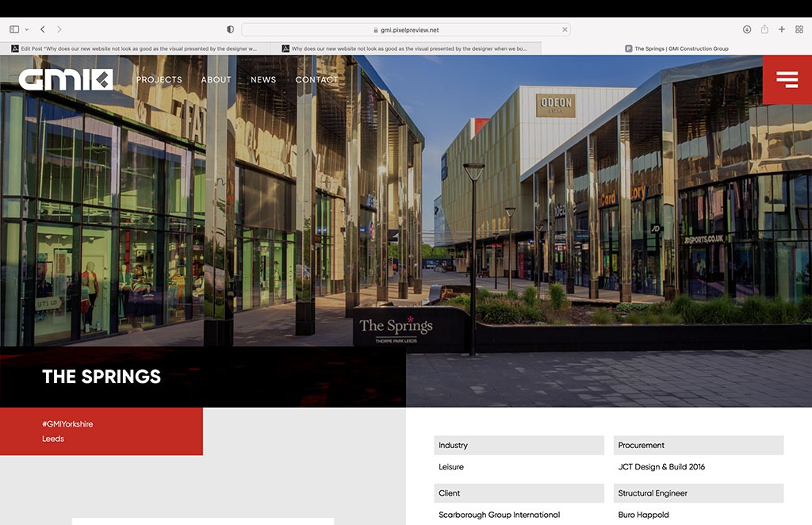
Task: Click the "Structural Engineer" header label
Action: [653, 493]
